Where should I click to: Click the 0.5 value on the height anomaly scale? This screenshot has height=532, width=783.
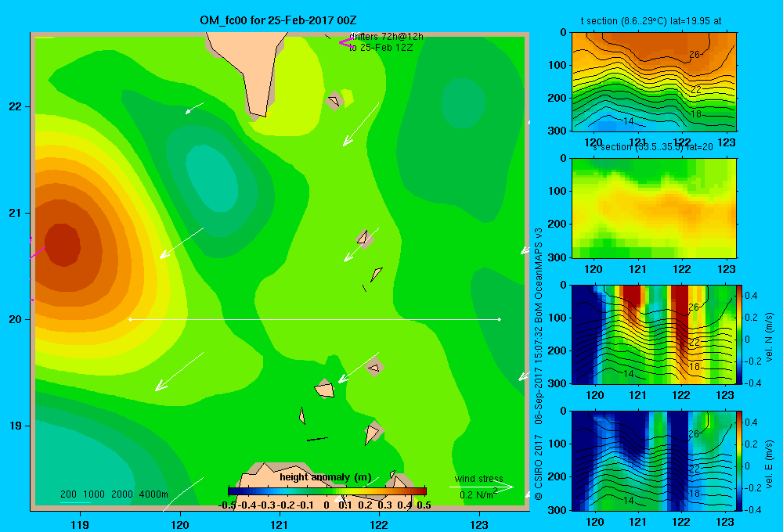(424, 505)
